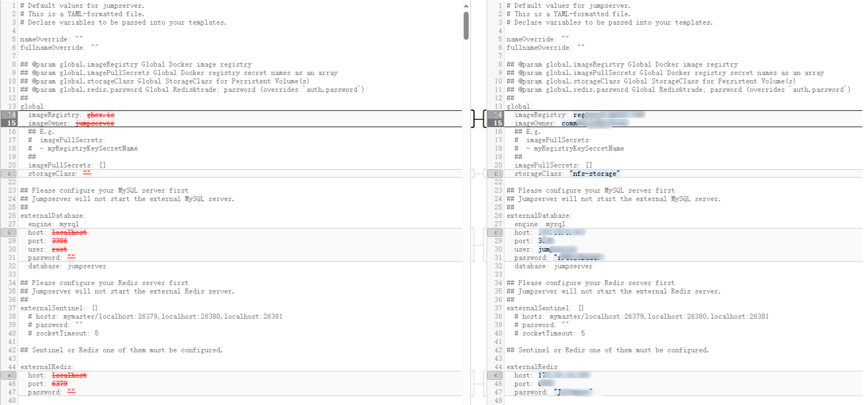This screenshot has height=405, width=868.
Task: Click 'engine: mysql' in the right pane
Action: pyautogui.click(x=539, y=224)
